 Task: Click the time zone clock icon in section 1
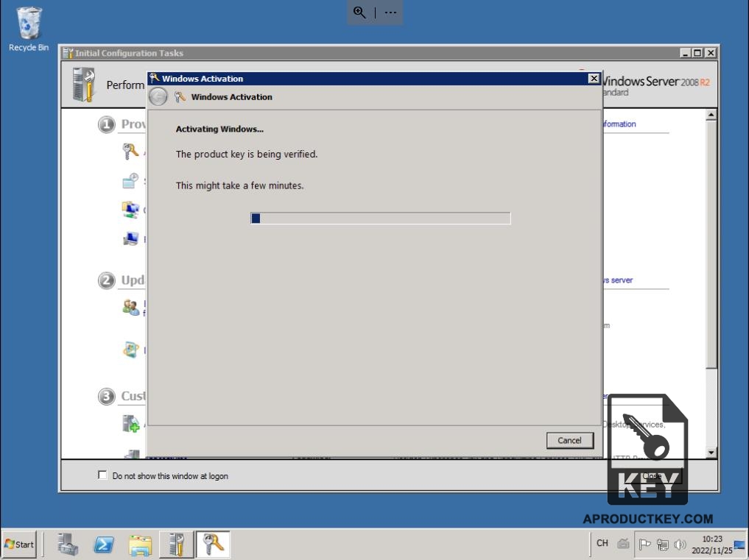pyautogui.click(x=130, y=182)
